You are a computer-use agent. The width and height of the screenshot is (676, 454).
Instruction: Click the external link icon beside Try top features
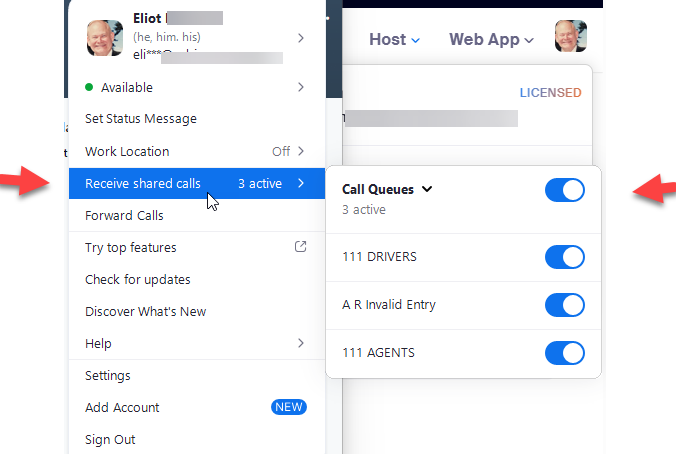[300, 247]
